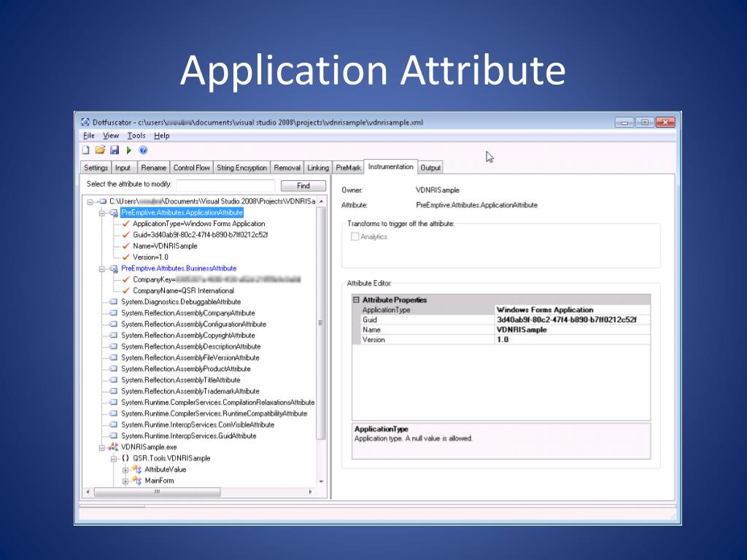747x560 pixels.
Task: Click the Find button
Action: (x=303, y=186)
